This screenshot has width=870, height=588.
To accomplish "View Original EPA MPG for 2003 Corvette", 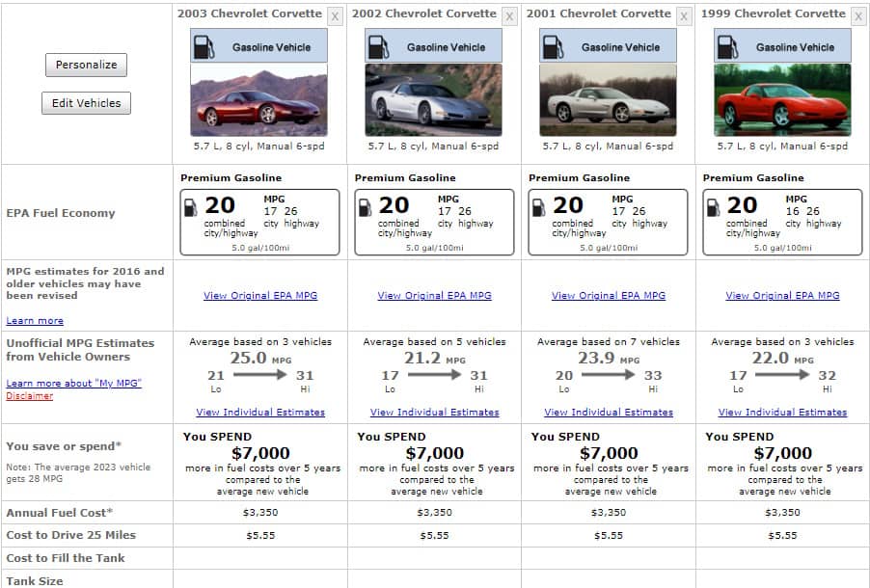I will click(x=260, y=296).
